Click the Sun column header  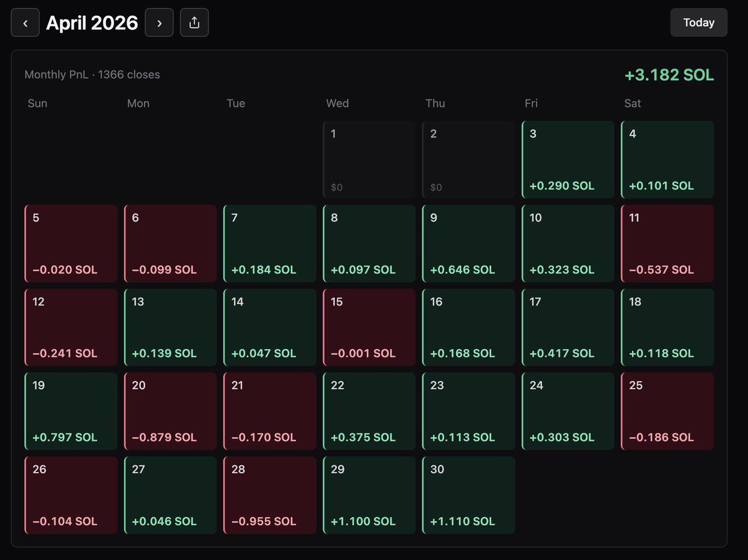tap(37, 104)
